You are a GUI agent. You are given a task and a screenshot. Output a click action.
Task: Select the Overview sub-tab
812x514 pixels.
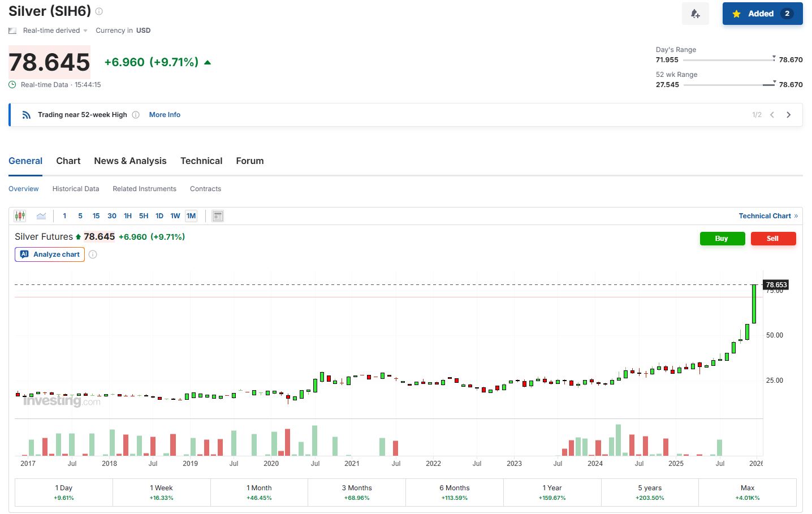coord(24,189)
